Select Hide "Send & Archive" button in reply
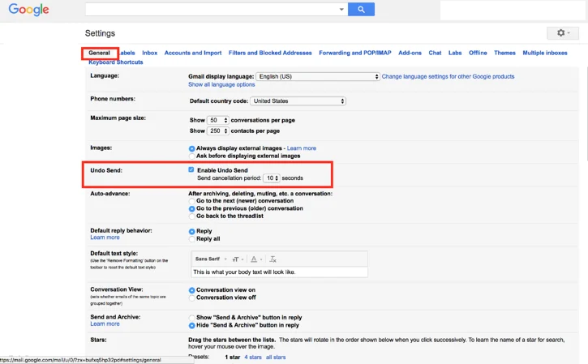Viewport: 588px width, 364px height. (191, 325)
